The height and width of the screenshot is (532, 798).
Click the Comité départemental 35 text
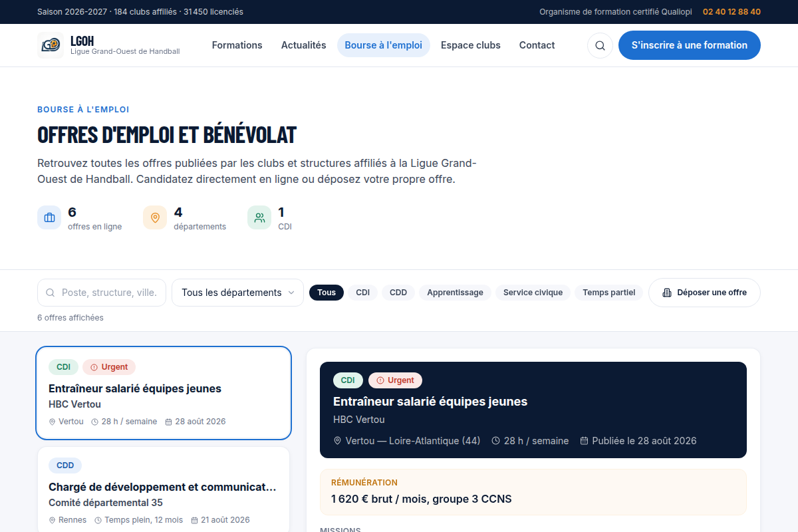pyautogui.click(x=106, y=503)
